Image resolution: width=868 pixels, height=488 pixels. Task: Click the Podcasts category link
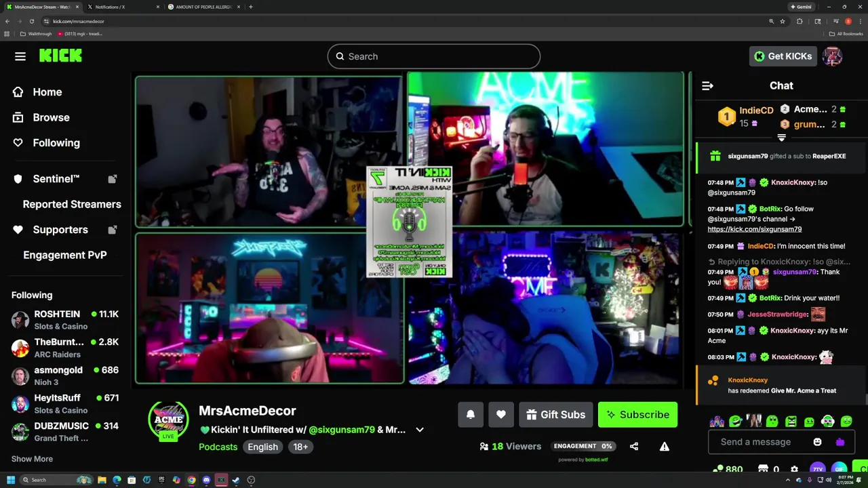point(218,447)
